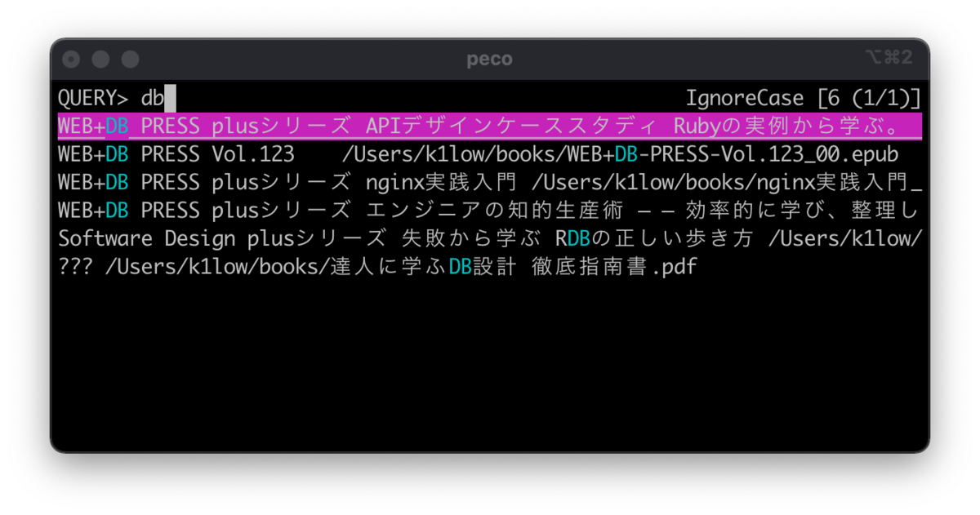Maximize the peco terminal window
Screen dimensions: 980x515
point(130,60)
